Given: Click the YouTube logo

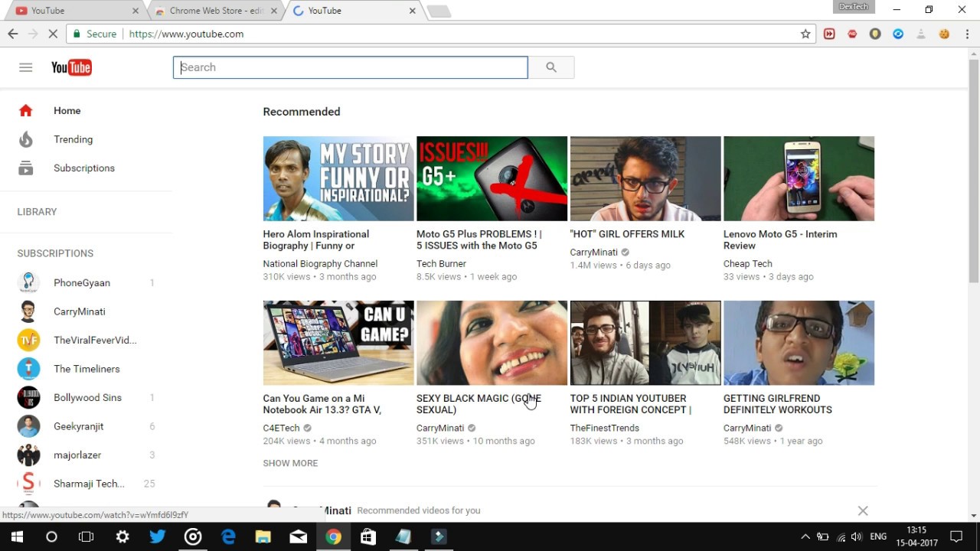Looking at the screenshot, I should (x=71, y=67).
